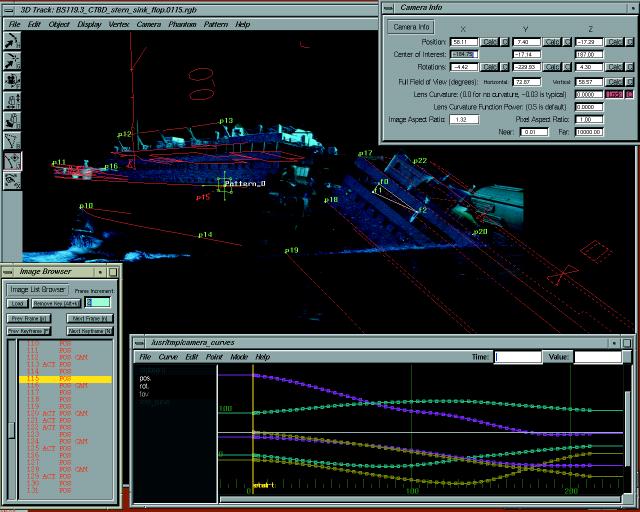This screenshot has height=512, width=640.
Task: Click the Calc button for Position X
Action: tap(489, 43)
